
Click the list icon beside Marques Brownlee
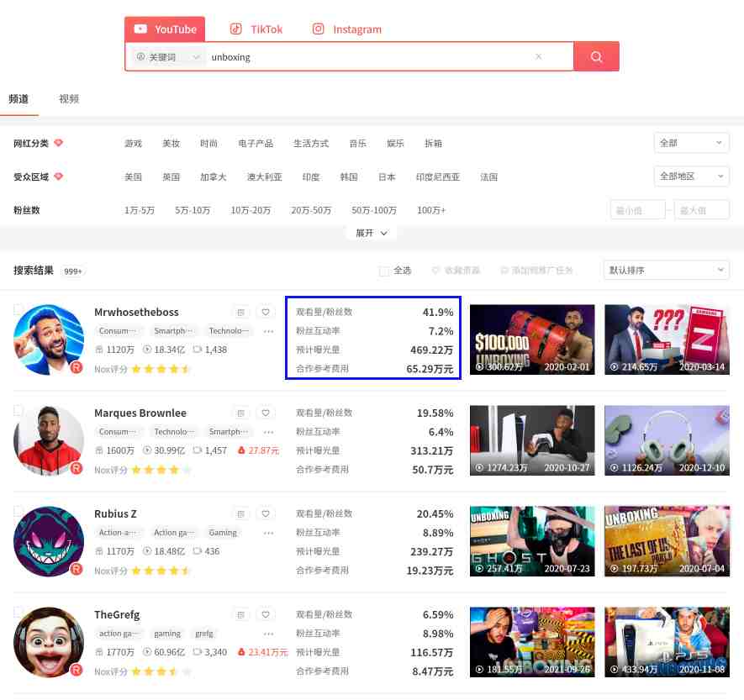[x=240, y=413]
